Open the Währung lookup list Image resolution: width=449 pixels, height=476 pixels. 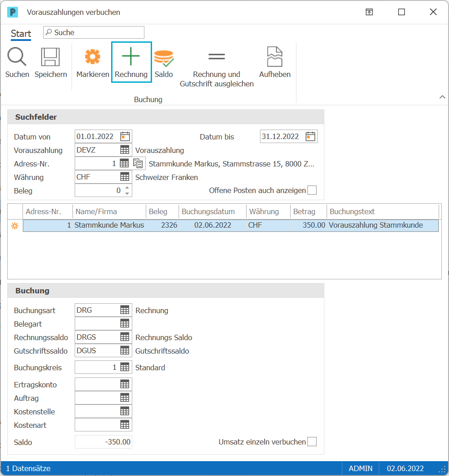pyautogui.click(x=125, y=177)
